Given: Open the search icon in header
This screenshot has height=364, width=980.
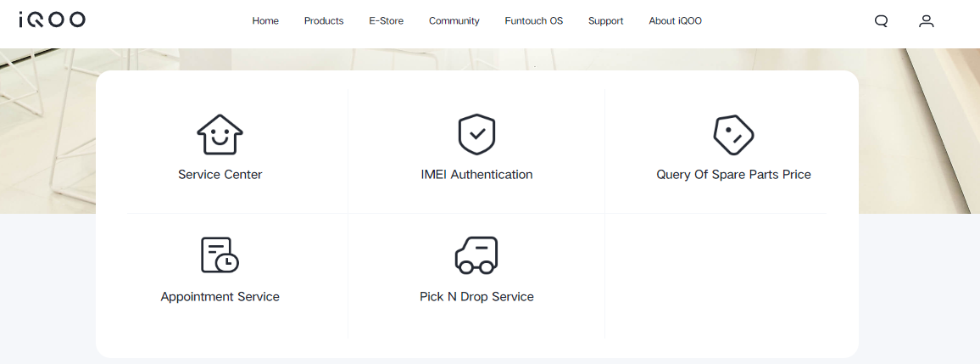Looking at the screenshot, I should [881, 21].
